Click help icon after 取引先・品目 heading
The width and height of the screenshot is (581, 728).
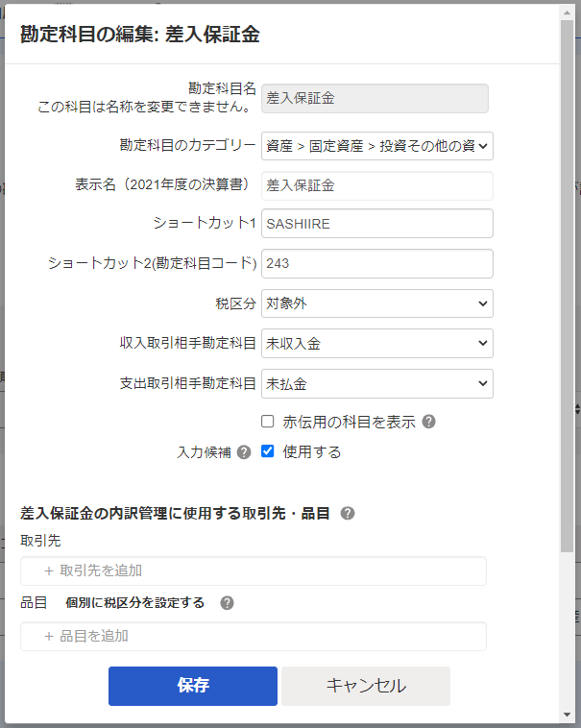click(348, 514)
